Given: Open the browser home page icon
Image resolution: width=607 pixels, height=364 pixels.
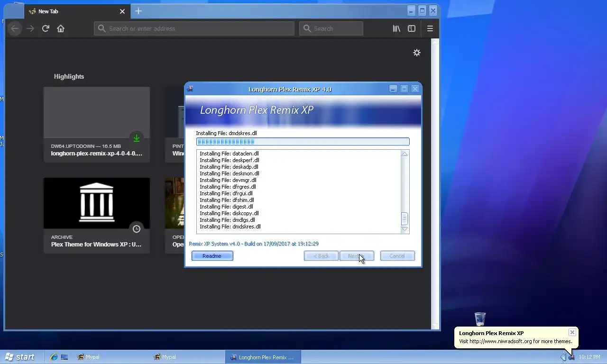Looking at the screenshot, I should pos(61,28).
